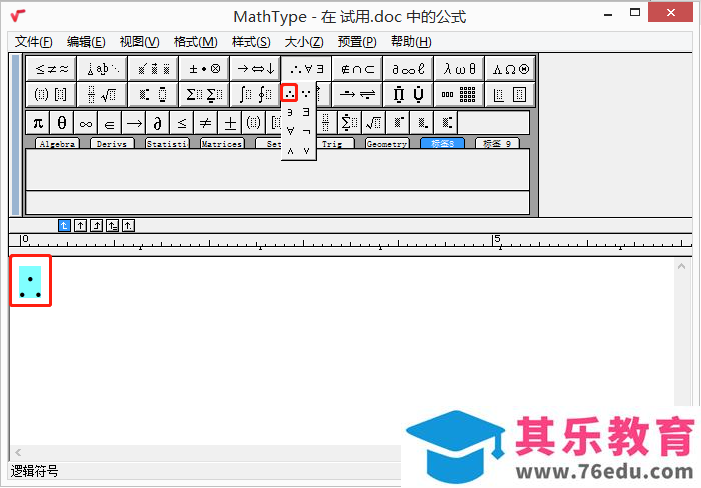Open the 文件(F) menu
This screenshot has height=488, width=701.
click(34, 42)
